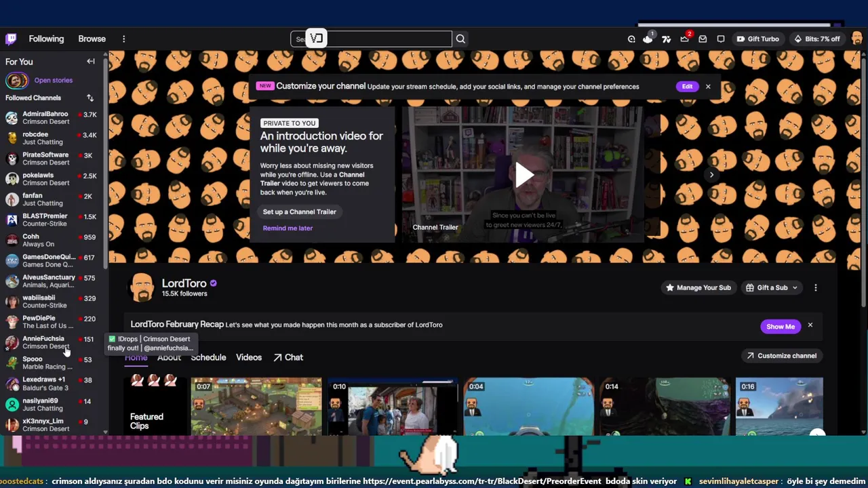Open the stories avatar ring
This screenshot has width=868, height=488.
coord(17,81)
